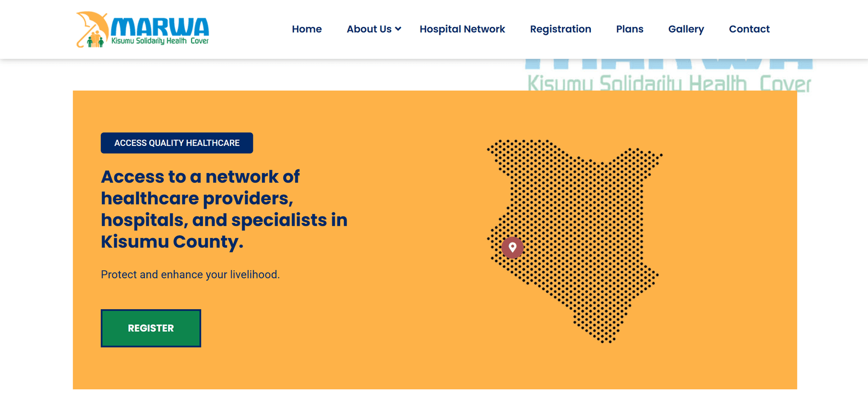Click the green REGISTER button
The image size is (868, 397).
pos(151,328)
